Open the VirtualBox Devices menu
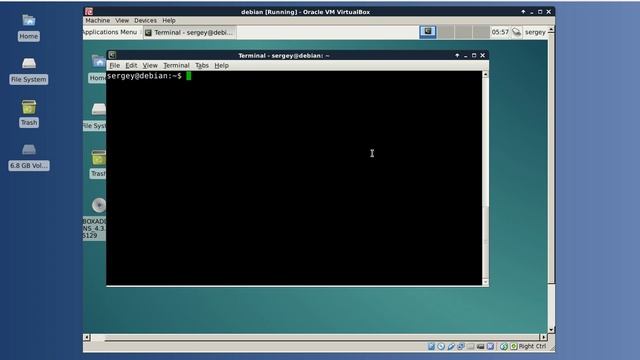Viewport: 640px width, 360px height. pyautogui.click(x=145, y=20)
